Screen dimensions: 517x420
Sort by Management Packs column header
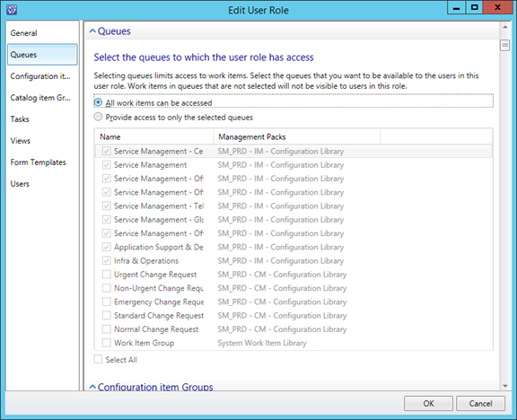point(297,136)
